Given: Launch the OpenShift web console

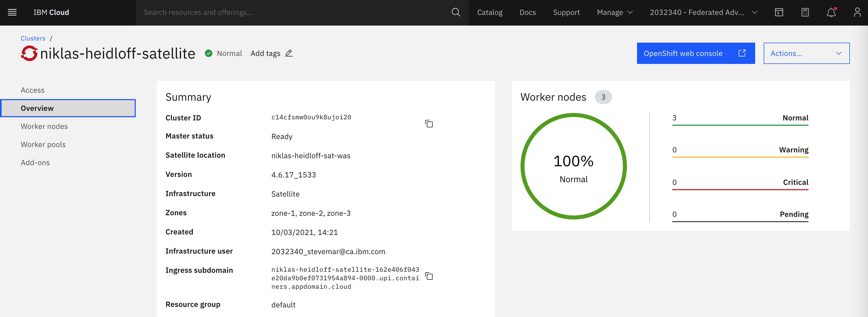Looking at the screenshot, I should (x=696, y=53).
